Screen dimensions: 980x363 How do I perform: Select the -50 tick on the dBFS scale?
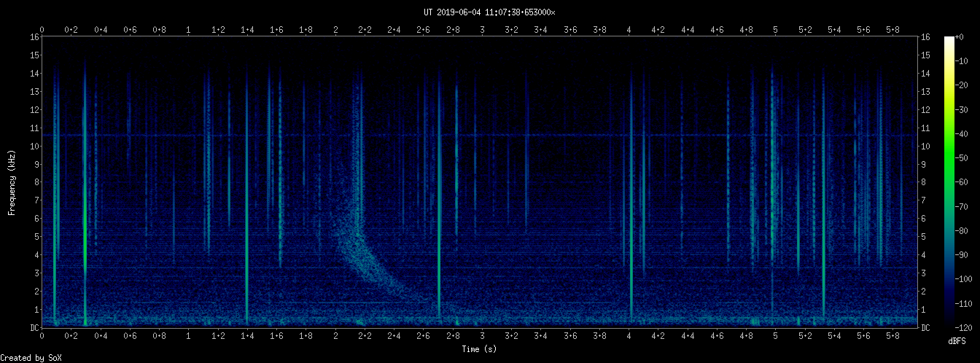(963, 157)
